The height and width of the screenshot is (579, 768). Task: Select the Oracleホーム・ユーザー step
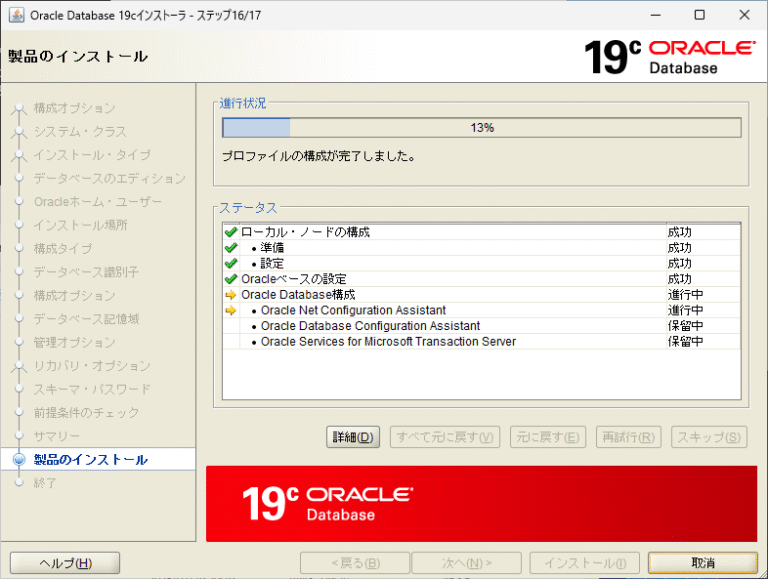[97, 202]
